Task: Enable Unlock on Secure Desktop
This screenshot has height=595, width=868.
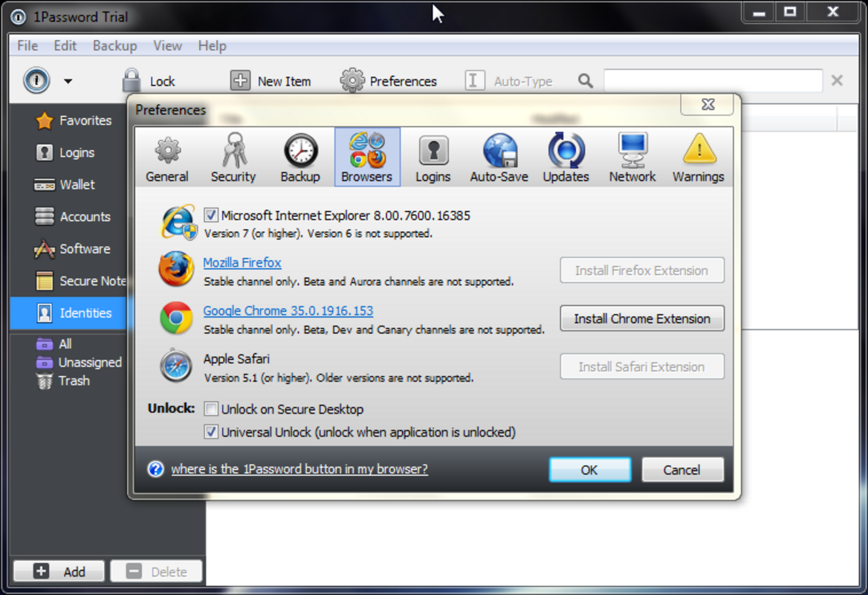Action: pyautogui.click(x=210, y=408)
